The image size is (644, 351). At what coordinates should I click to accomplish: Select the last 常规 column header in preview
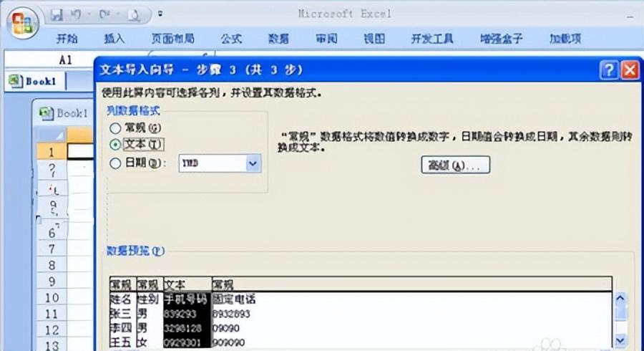(411, 284)
